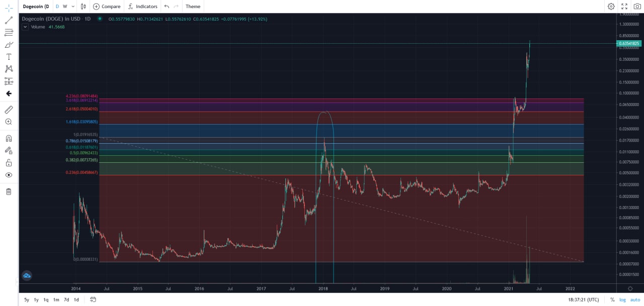Screen dimensions: 644x306
Task: Open the Theme menu
Action: click(x=193, y=7)
